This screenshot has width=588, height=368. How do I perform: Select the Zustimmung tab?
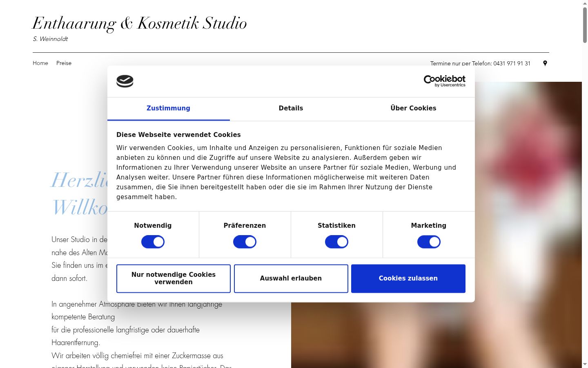tap(168, 108)
